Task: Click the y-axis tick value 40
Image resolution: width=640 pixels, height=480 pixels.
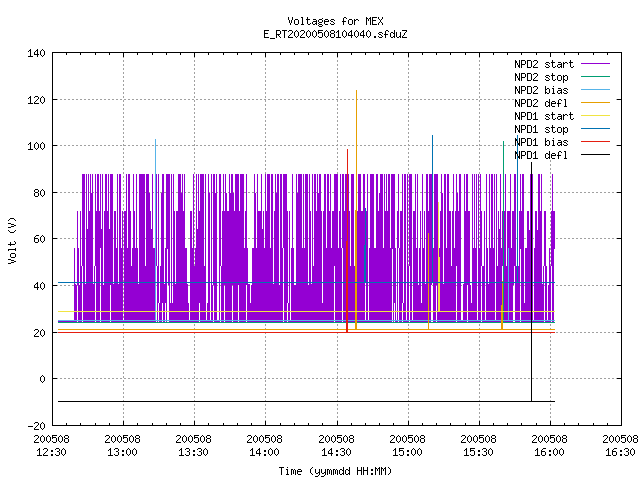Action: tap(39, 286)
